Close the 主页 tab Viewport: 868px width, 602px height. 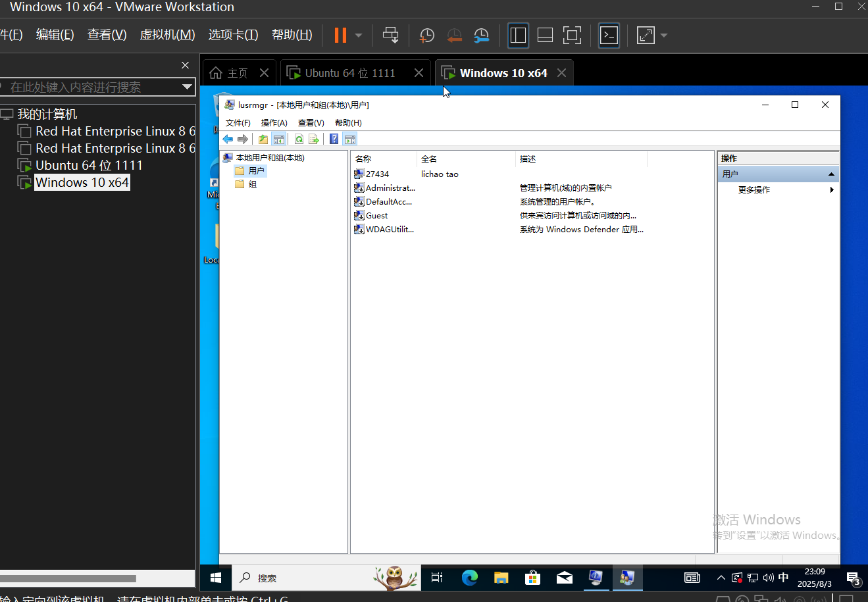pos(264,73)
